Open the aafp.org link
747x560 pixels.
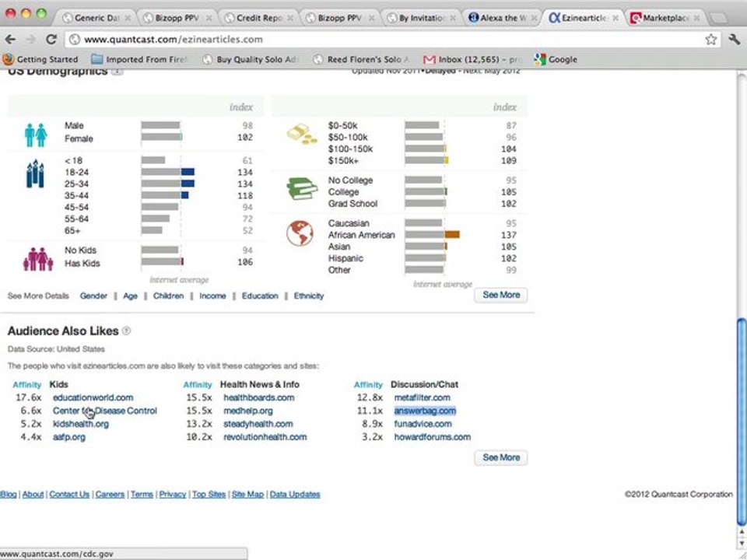[69, 437]
